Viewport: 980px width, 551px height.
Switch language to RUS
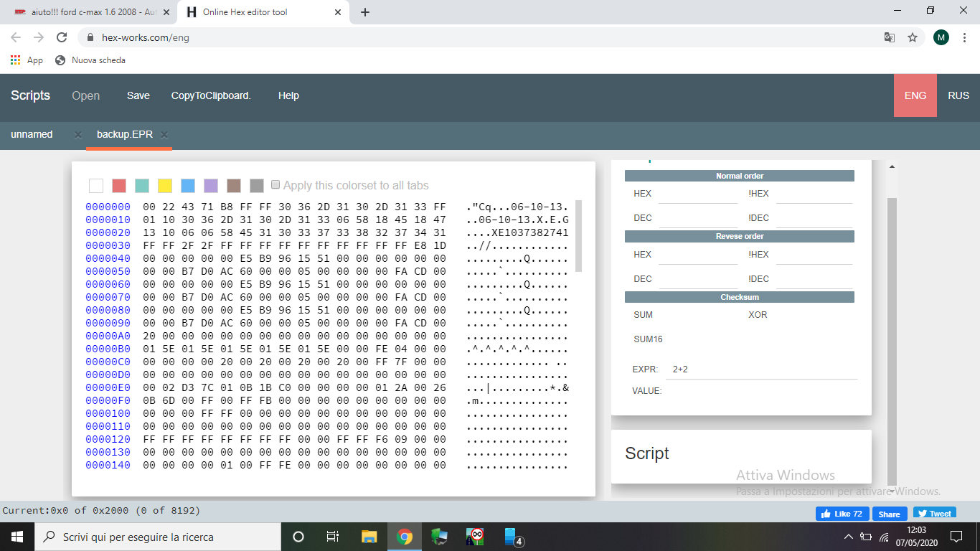tap(958, 95)
